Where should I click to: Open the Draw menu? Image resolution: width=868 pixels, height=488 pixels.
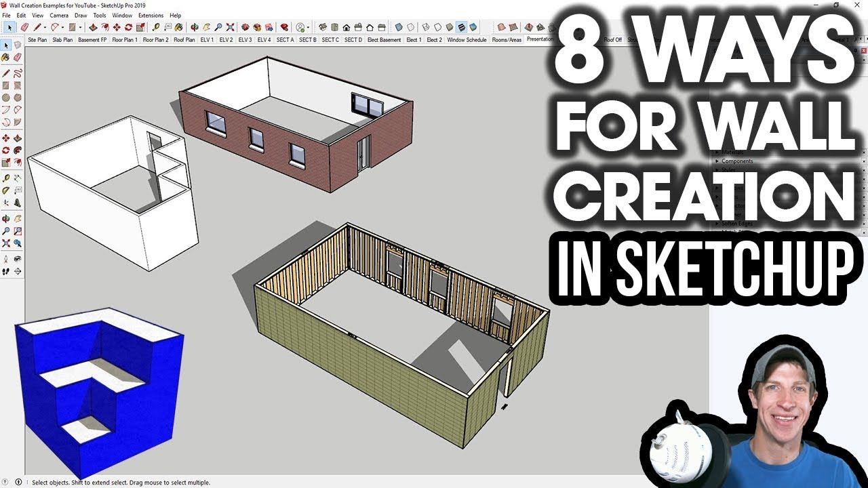tap(81, 15)
